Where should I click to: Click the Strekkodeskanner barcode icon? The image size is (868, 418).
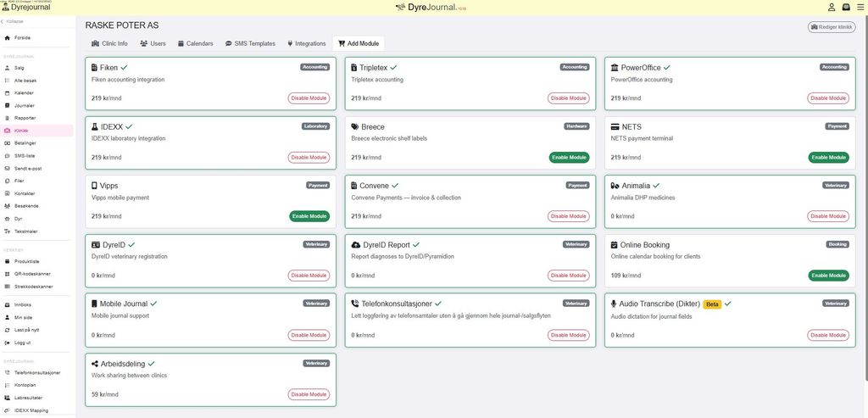pos(7,287)
